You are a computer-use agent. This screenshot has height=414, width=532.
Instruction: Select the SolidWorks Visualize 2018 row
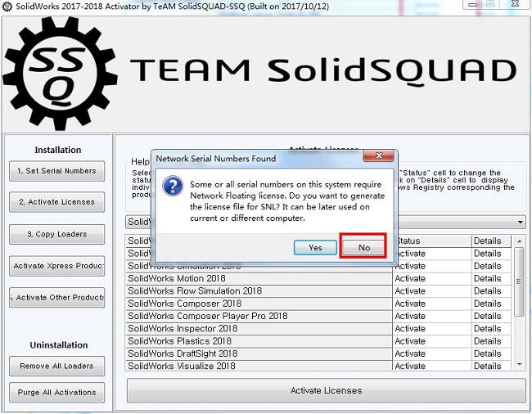[259, 366]
